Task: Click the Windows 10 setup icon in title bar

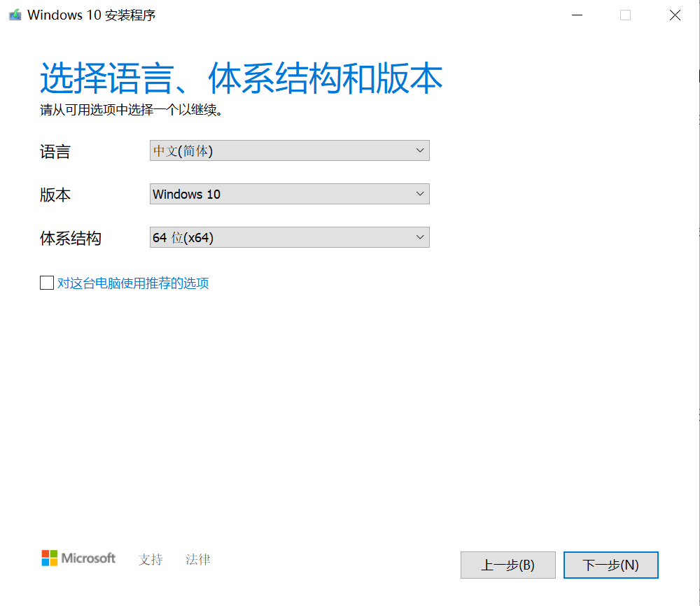Action: point(15,15)
